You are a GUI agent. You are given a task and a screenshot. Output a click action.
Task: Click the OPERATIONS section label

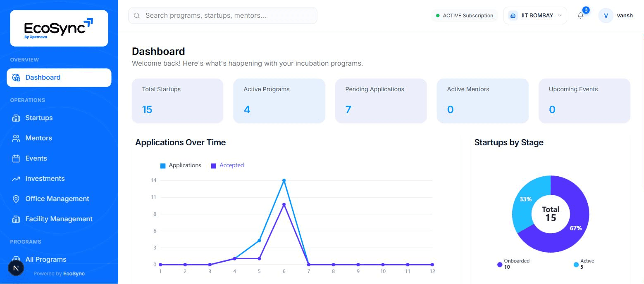[28, 100]
